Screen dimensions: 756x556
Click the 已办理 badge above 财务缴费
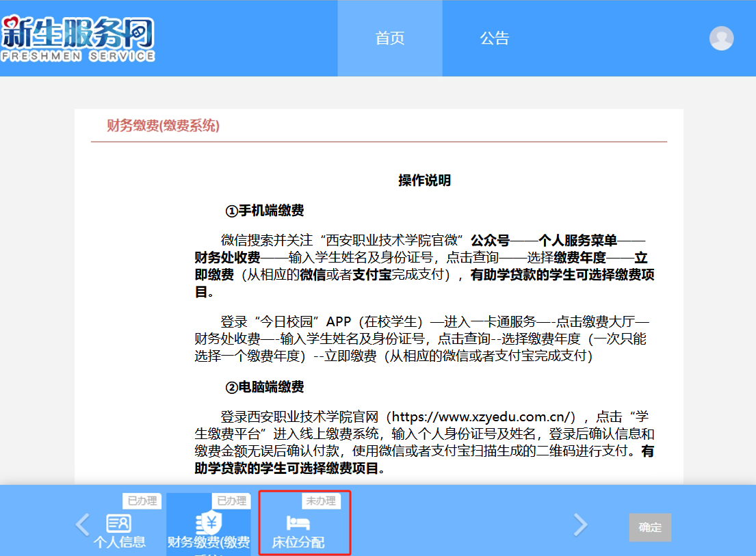(x=232, y=501)
